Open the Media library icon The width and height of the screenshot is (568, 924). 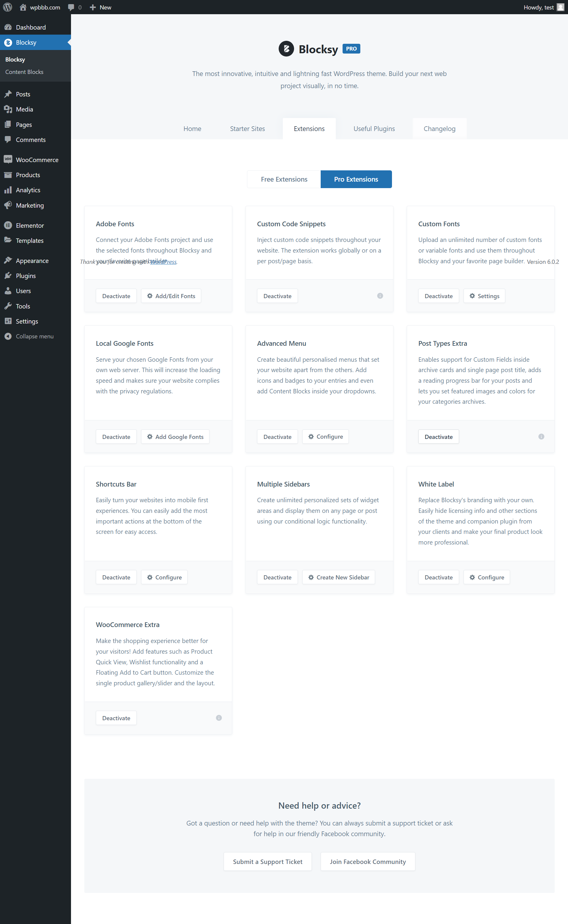8,109
